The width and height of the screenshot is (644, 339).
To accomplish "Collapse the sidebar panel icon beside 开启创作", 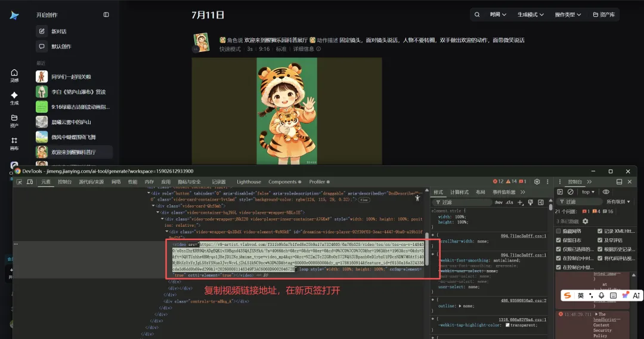I will pos(106,15).
